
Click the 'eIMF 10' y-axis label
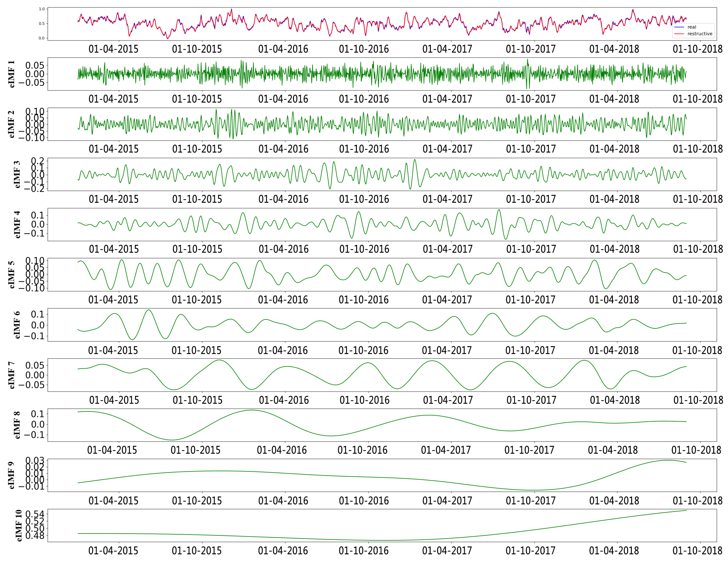18,525
